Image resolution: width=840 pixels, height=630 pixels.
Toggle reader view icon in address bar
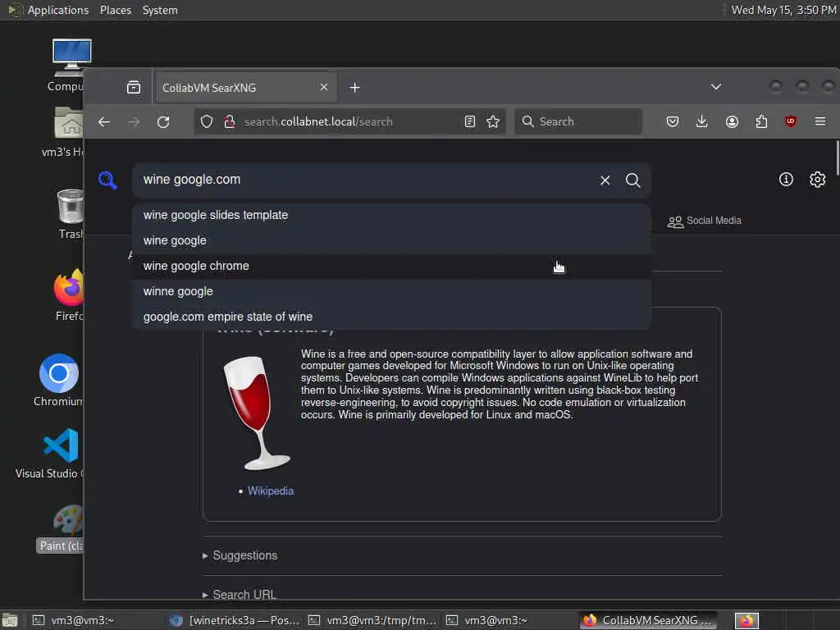tap(470, 121)
